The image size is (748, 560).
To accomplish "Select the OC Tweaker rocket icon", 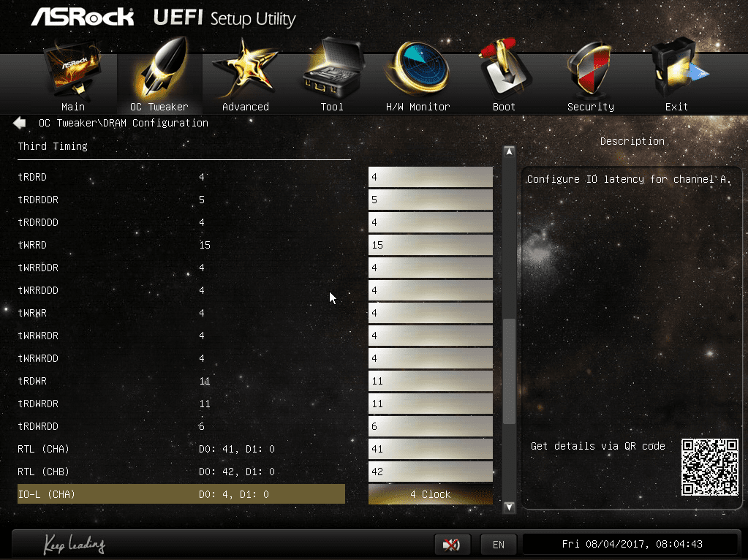I will pos(159,69).
